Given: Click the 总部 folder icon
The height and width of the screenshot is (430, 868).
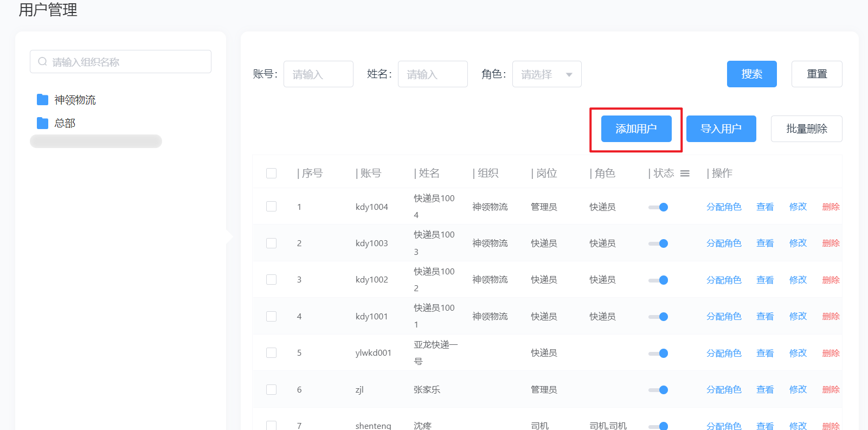Looking at the screenshot, I should point(42,123).
